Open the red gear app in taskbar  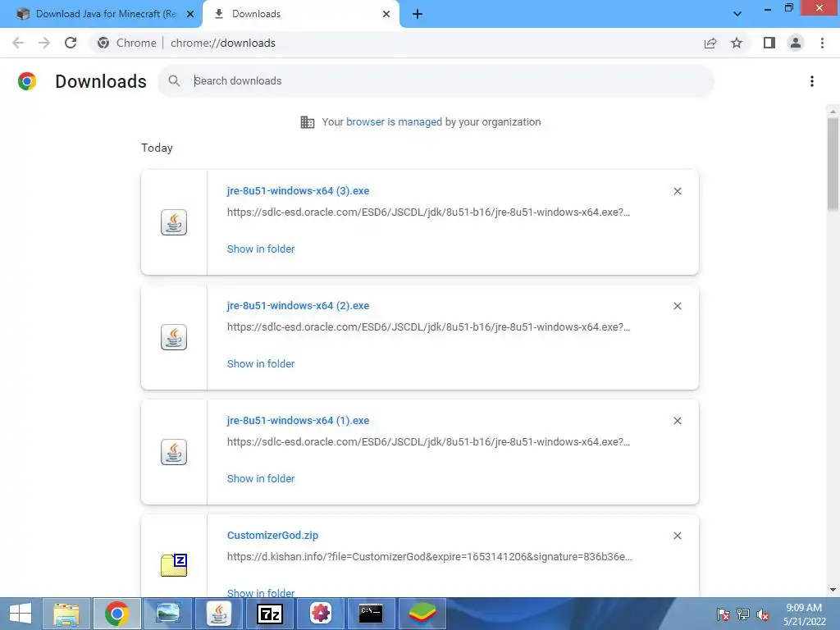pos(321,614)
